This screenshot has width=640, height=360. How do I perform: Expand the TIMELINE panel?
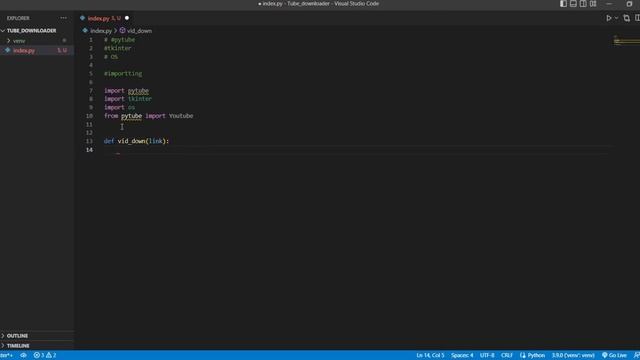pyautogui.click(x=18, y=346)
